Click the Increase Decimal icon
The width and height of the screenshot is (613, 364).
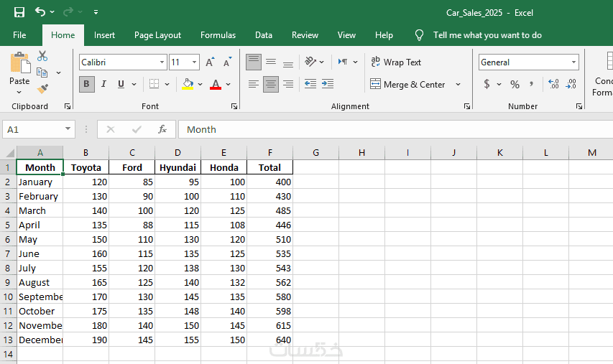click(x=553, y=84)
